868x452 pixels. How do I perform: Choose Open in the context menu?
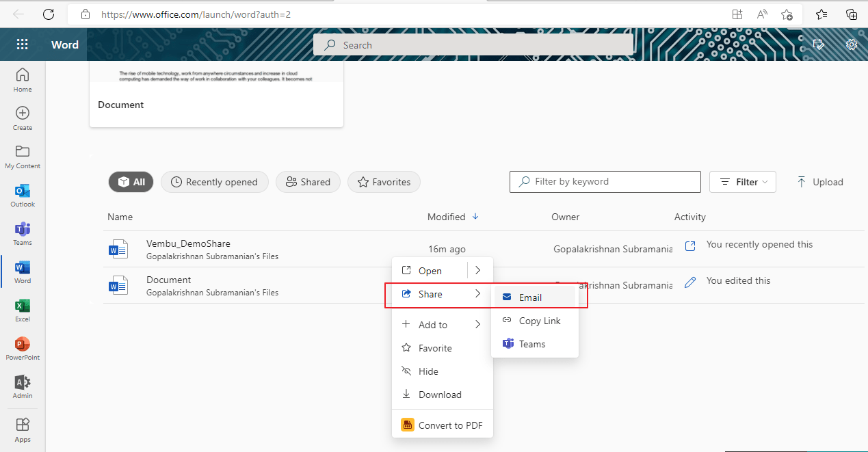point(430,271)
